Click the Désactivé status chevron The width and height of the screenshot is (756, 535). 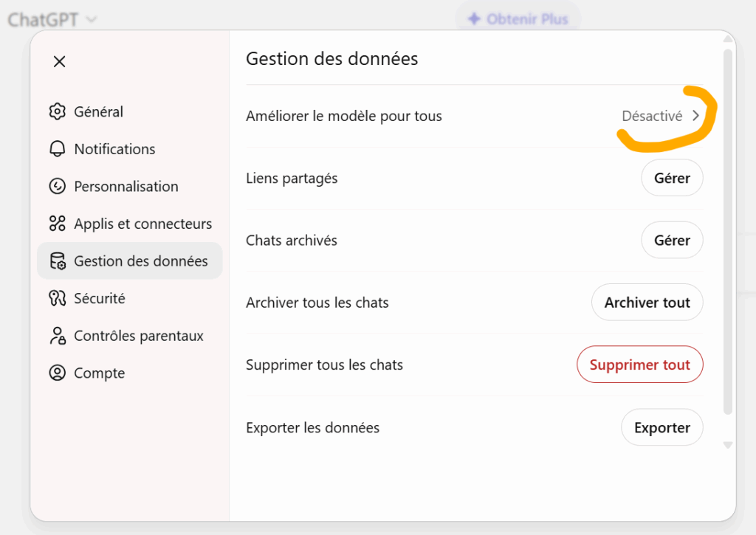(695, 116)
